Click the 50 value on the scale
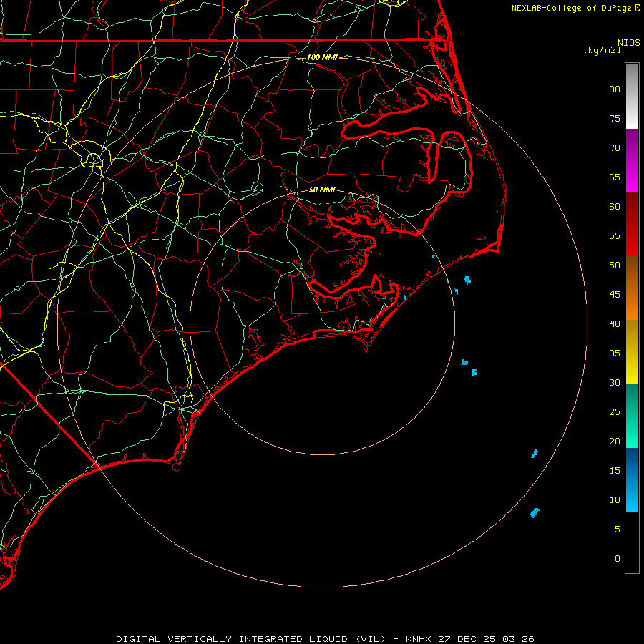This screenshot has height=644, width=644. (615, 265)
